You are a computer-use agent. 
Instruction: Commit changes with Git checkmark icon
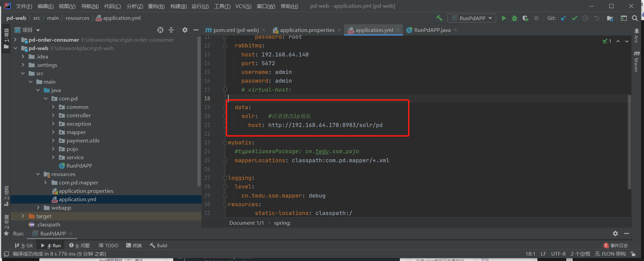[x=574, y=18]
